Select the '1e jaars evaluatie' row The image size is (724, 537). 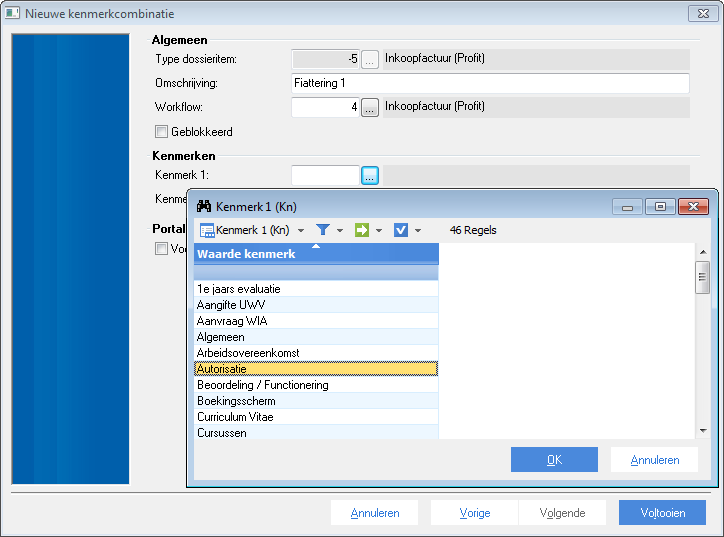pos(316,289)
